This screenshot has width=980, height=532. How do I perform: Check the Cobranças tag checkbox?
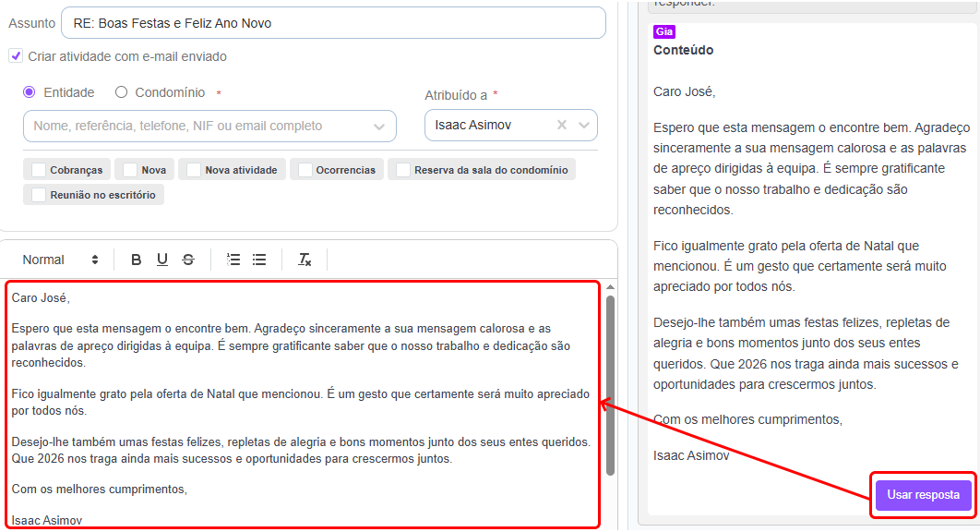click(x=39, y=170)
